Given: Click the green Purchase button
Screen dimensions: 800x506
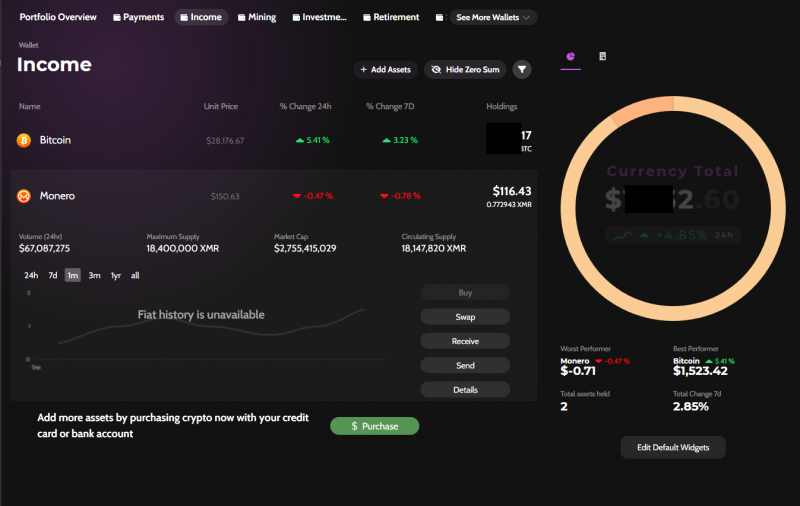Looking at the screenshot, I should (374, 426).
